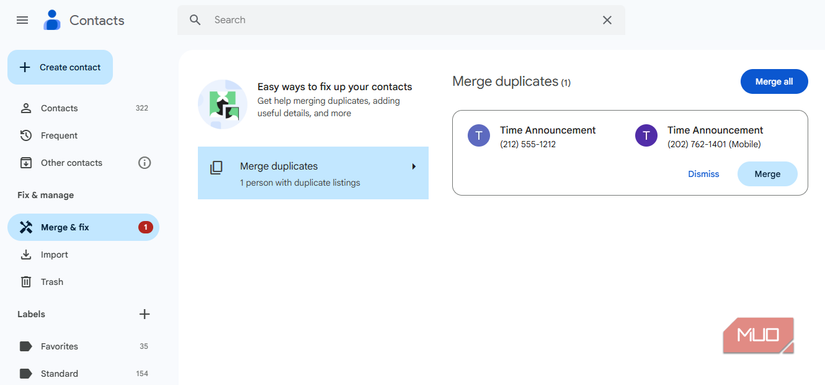Click the Trash bin icon
The width and height of the screenshot is (825, 385).
(26, 282)
